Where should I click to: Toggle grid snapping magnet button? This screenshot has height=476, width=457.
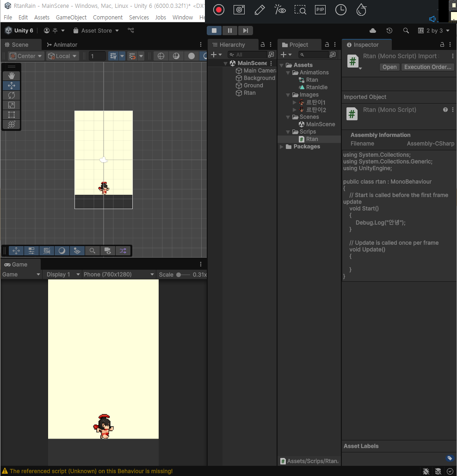point(132,56)
